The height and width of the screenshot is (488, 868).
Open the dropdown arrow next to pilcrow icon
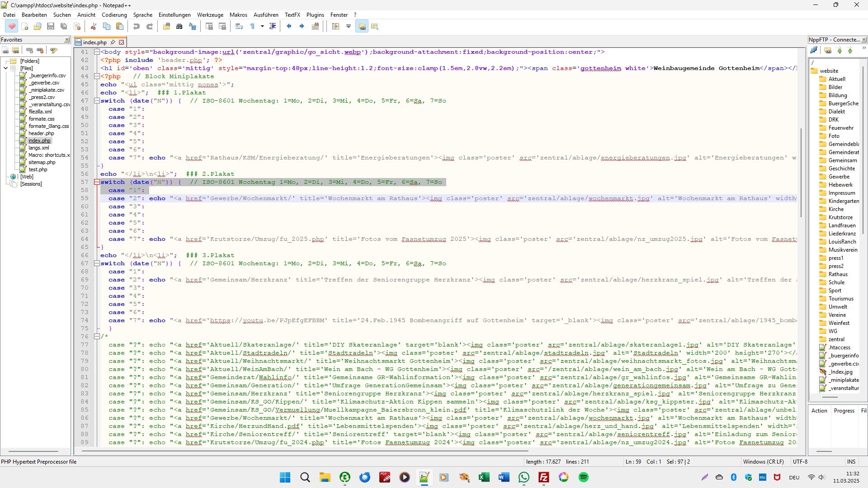point(262,27)
